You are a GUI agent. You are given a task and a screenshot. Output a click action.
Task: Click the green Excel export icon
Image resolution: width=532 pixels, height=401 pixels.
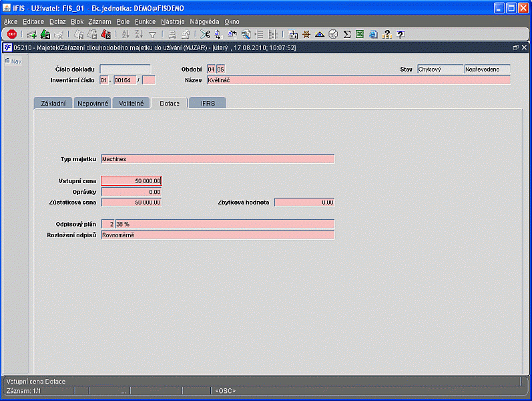(360, 34)
